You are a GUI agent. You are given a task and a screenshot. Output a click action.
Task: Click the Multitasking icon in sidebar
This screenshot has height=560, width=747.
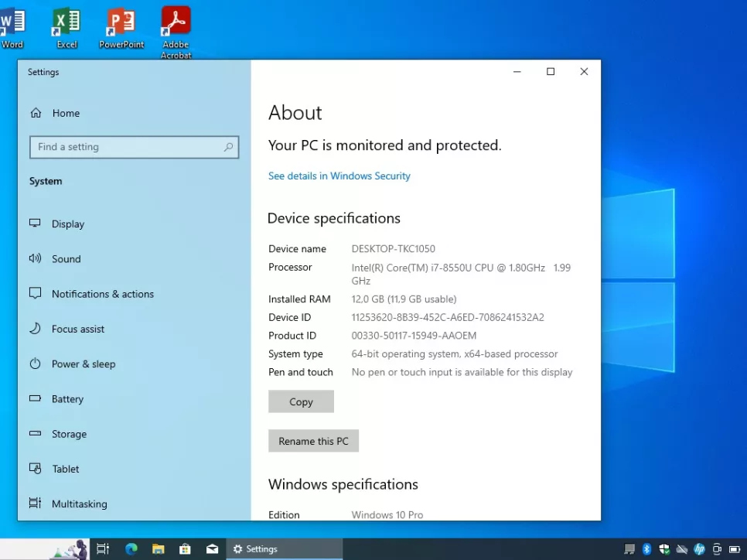point(35,504)
